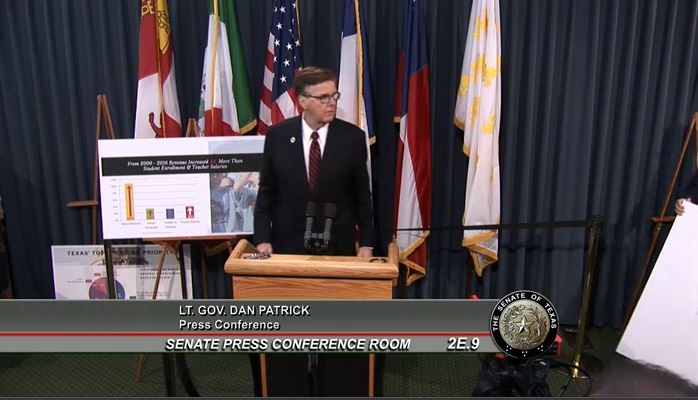Screen dimensions: 698x400
Task: Click the 'Press Conference' caption line
Action: coord(229,325)
